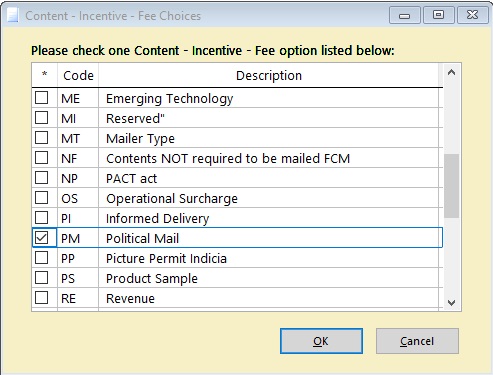This screenshot has width=493, height=375.
Task: Click the 'PM' code cell
Action: pos(78,238)
